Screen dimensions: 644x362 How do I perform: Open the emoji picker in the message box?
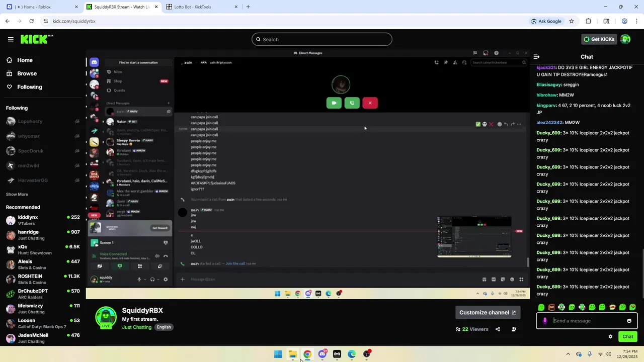tap(629, 321)
